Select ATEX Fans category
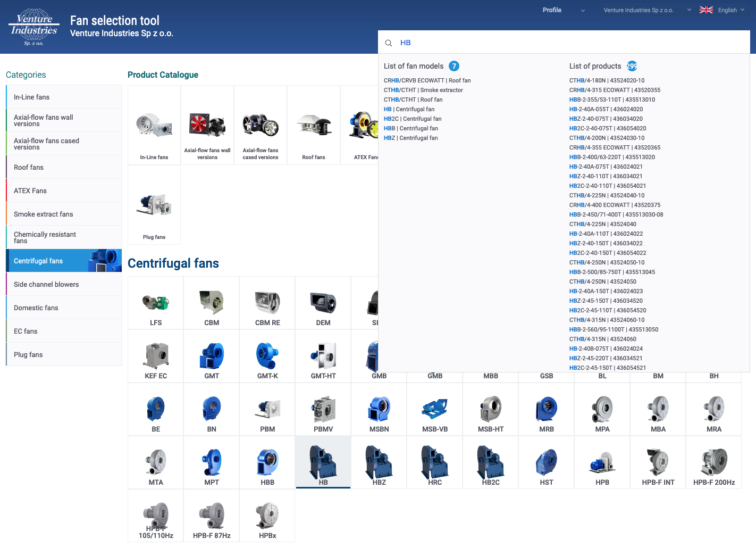Viewport: 756px width, 555px height. click(x=64, y=190)
